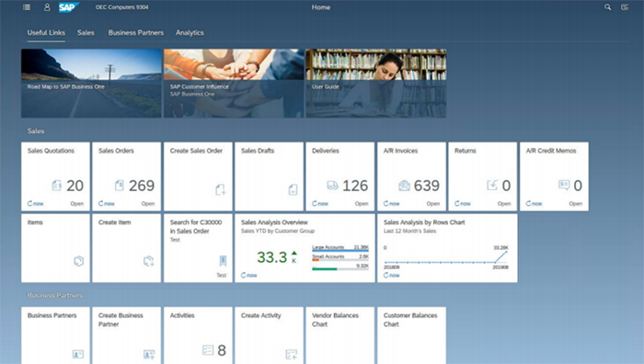Viewport: 644px width, 364px height.
Task: Click the Activities checklist icon
Action: click(x=208, y=350)
